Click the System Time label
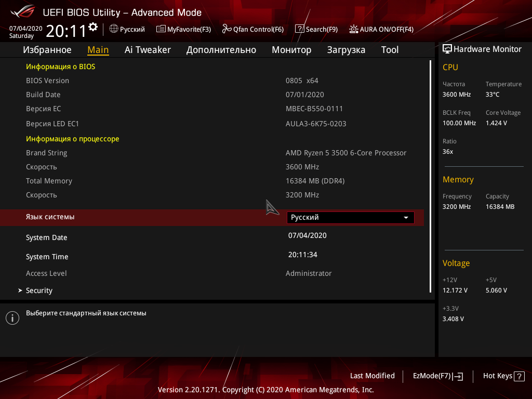The width and height of the screenshot is (532, 399). 47,257
